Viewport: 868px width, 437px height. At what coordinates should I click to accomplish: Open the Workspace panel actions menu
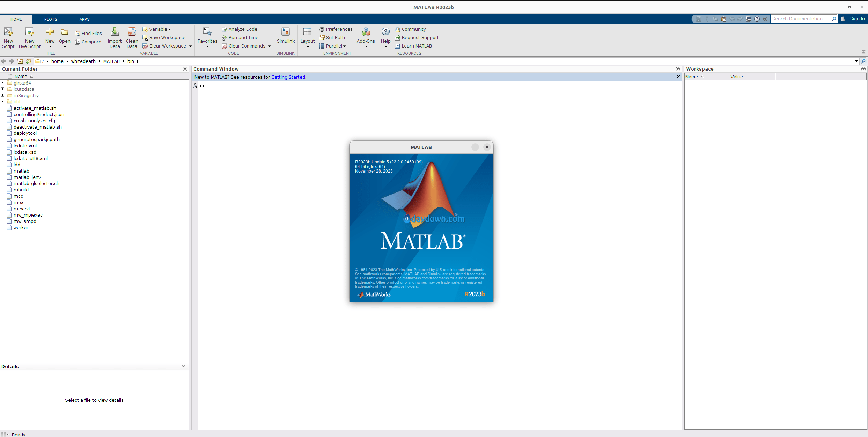pyautogui.click(x=863, y=69)
